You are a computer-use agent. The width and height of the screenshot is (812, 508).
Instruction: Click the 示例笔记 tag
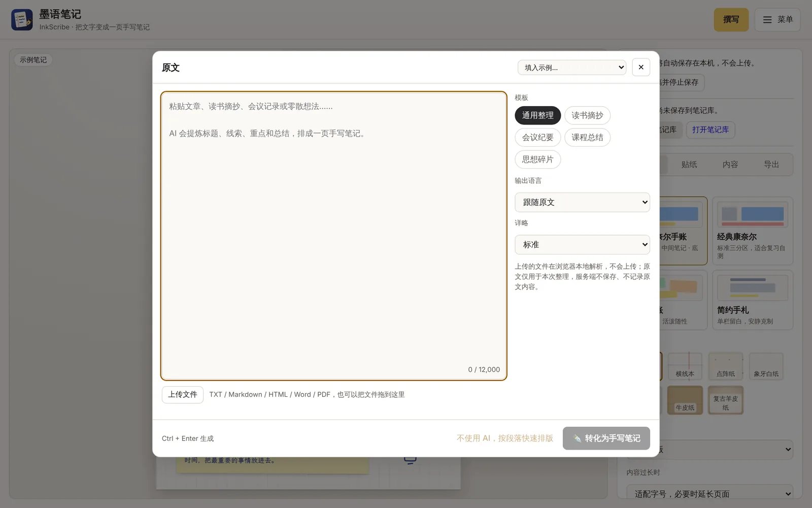pyautogui.click(x=33, y=60)
